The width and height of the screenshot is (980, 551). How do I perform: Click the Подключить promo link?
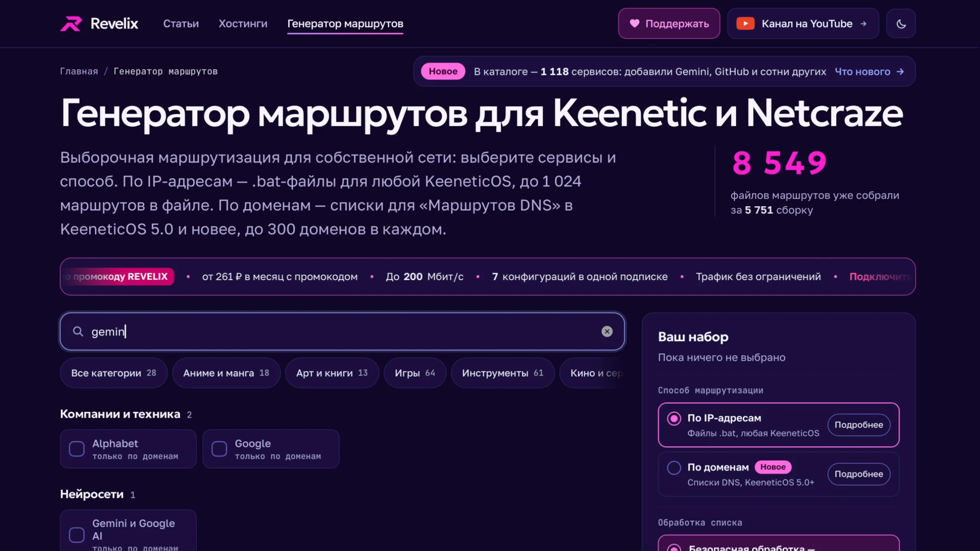(880, 277)
